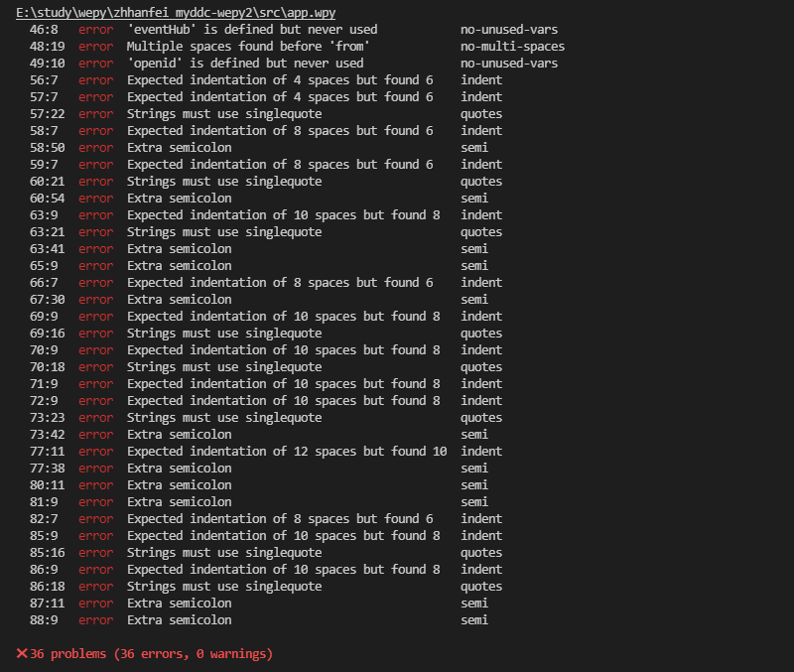Select the 'openid' is defined but never used message

(245, 64)
